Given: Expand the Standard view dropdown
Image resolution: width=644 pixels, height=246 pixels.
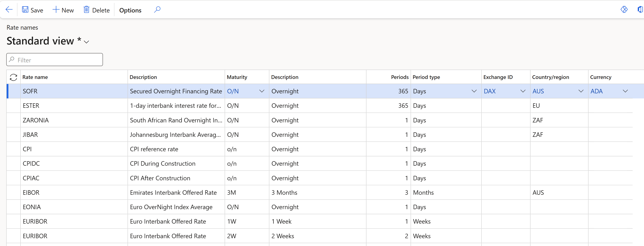Looking at the screenshot, I should coord(87,42).
